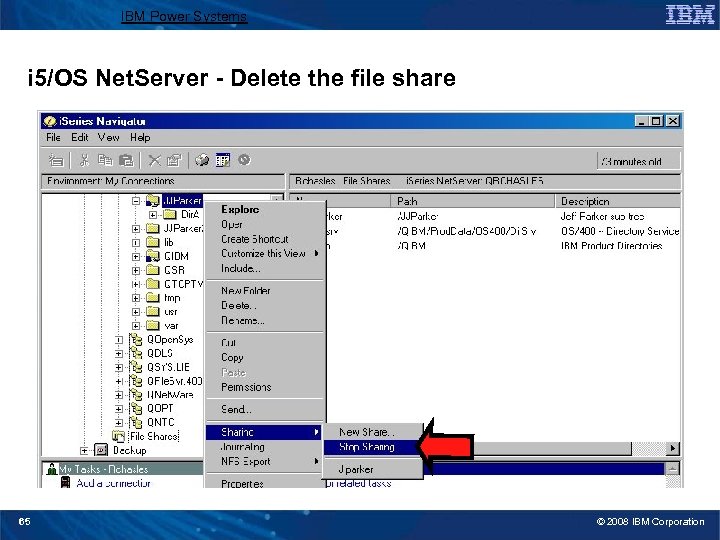Open the File menu

[53, 137]
